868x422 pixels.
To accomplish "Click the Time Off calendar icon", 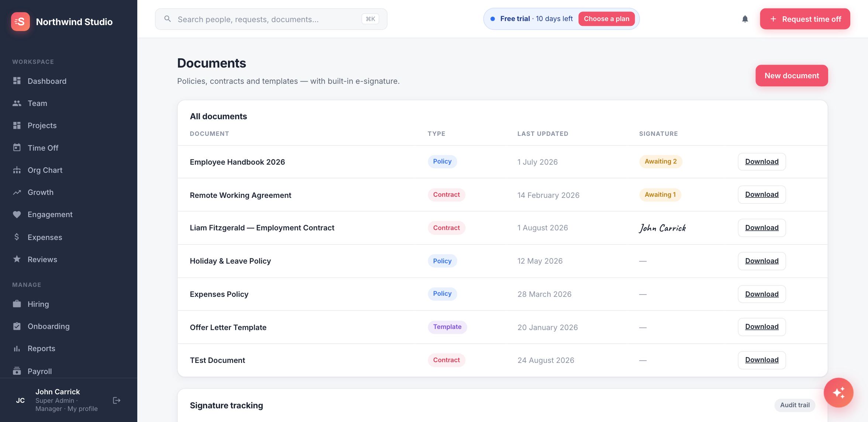I will coord(17,147).
